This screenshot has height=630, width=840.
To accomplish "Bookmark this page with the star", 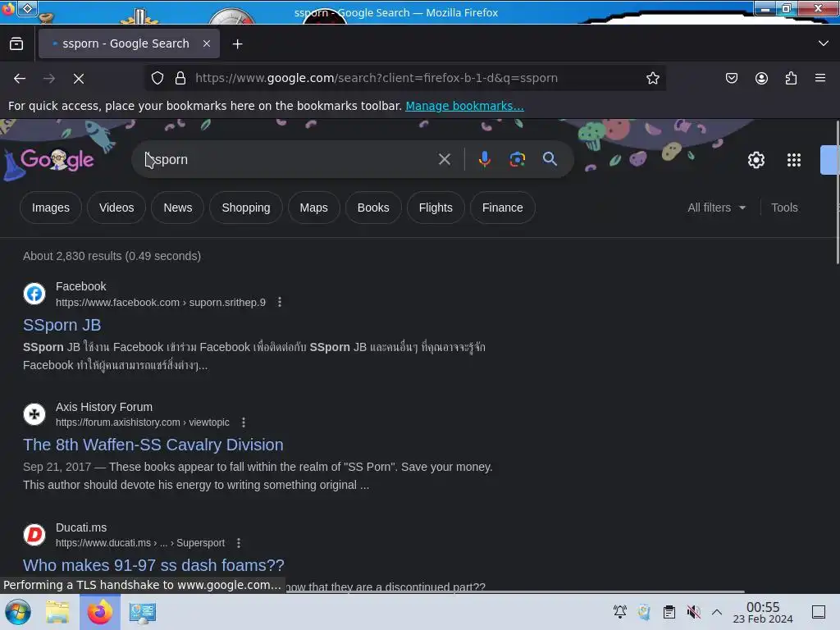I will (652, 78).
